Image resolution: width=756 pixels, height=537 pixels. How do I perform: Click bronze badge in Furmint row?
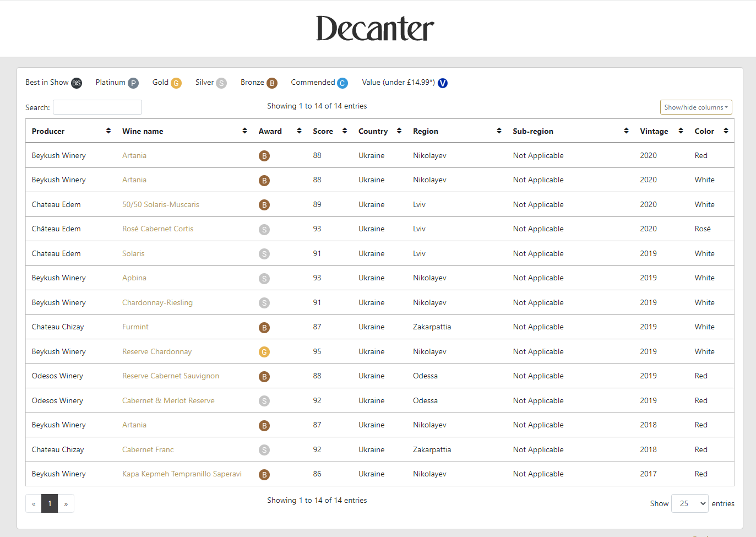(264, 328)
